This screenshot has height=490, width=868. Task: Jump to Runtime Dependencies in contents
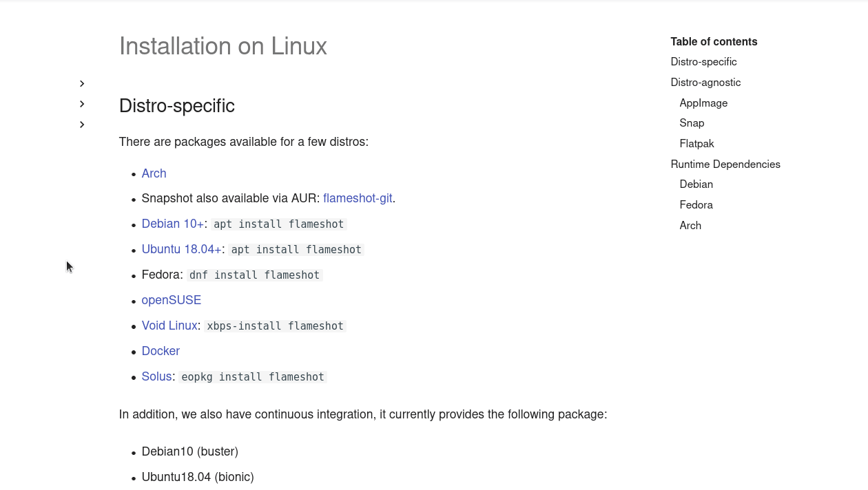click(725, 164)
